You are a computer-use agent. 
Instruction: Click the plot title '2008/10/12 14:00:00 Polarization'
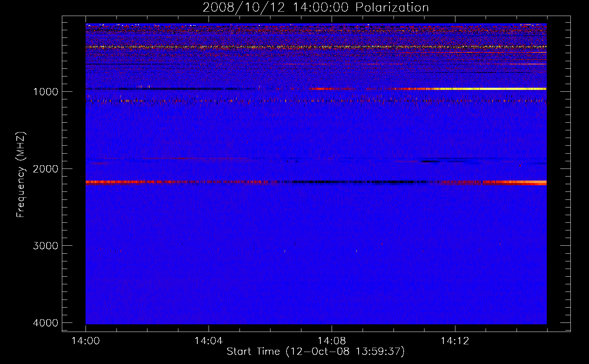[316, 7]
